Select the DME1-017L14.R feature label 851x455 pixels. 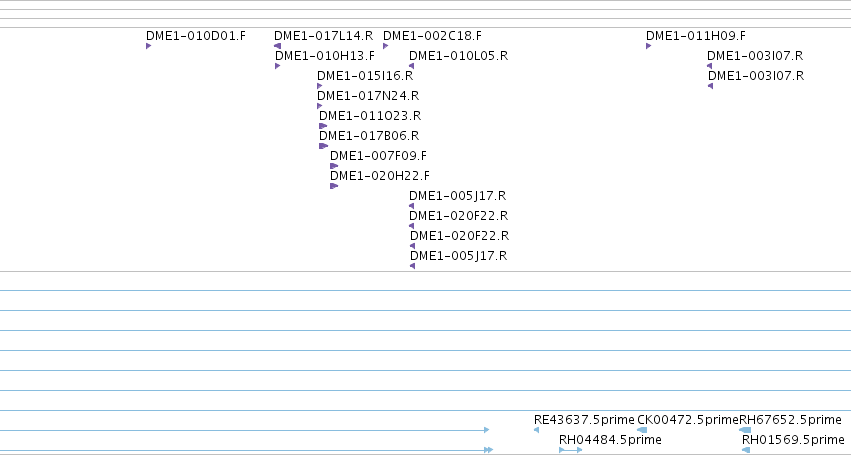point(323,36)
